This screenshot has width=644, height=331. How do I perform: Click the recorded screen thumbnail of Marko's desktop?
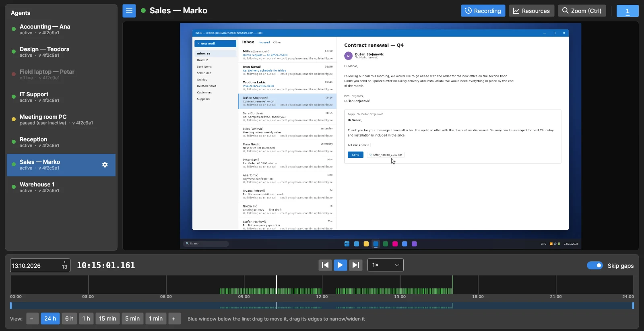pos(380,136)
